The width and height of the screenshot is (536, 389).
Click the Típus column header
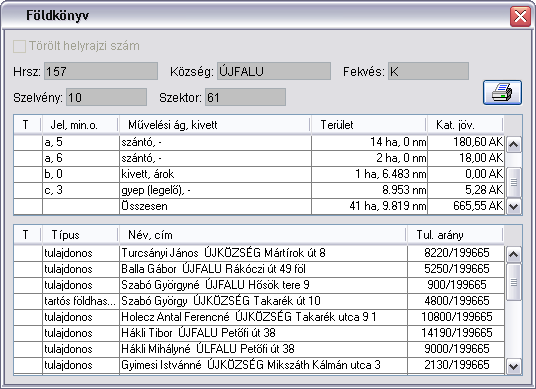tap(80, 235)
